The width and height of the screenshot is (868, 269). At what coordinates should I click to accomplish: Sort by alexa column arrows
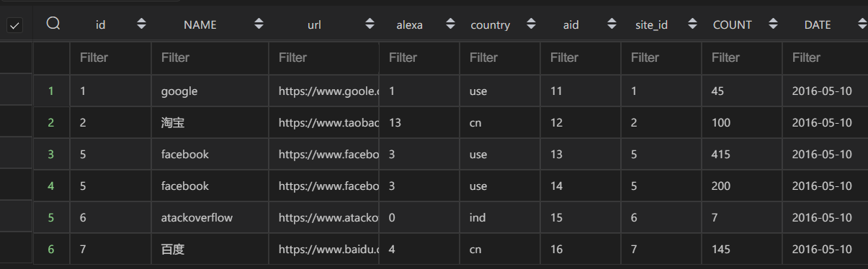tap(450, 24)
